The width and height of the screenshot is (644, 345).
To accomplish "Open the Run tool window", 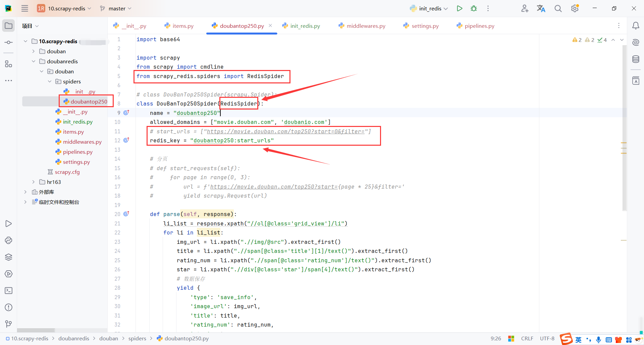I will (x=8, y=224).
